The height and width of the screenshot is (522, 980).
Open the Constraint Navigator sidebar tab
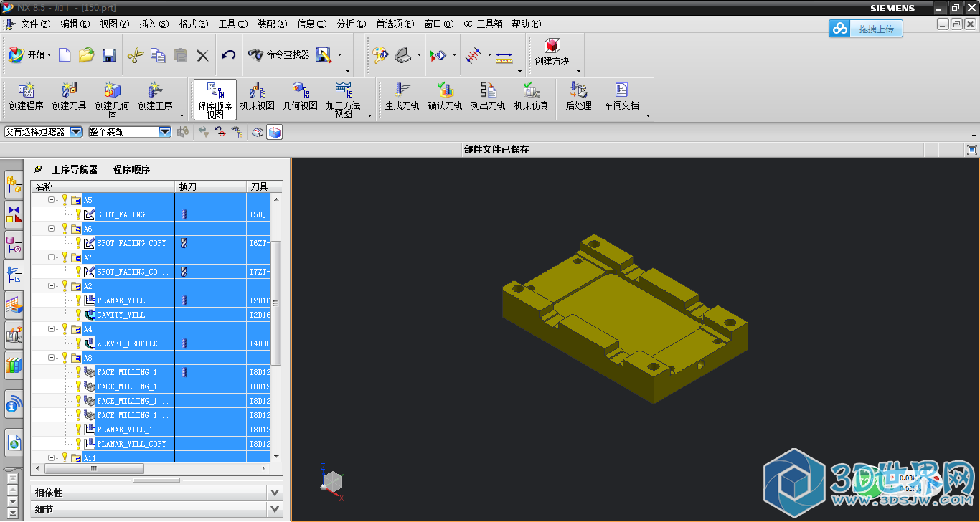[x=14, y=214]
